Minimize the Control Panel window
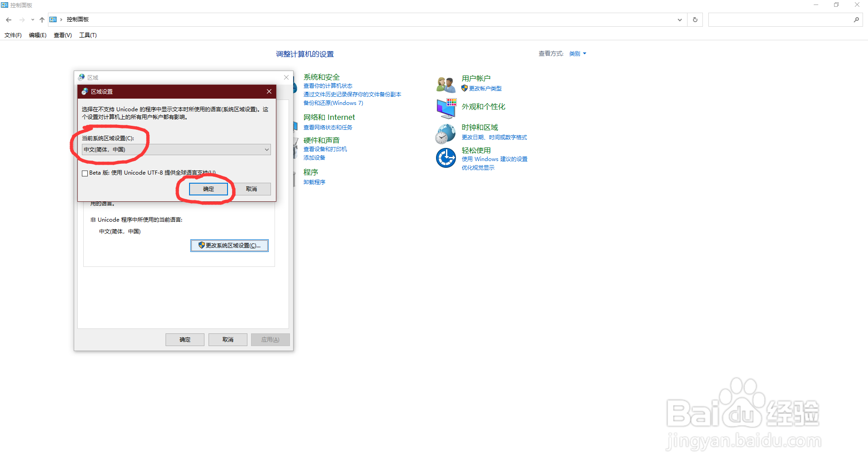 click(816, 5)
